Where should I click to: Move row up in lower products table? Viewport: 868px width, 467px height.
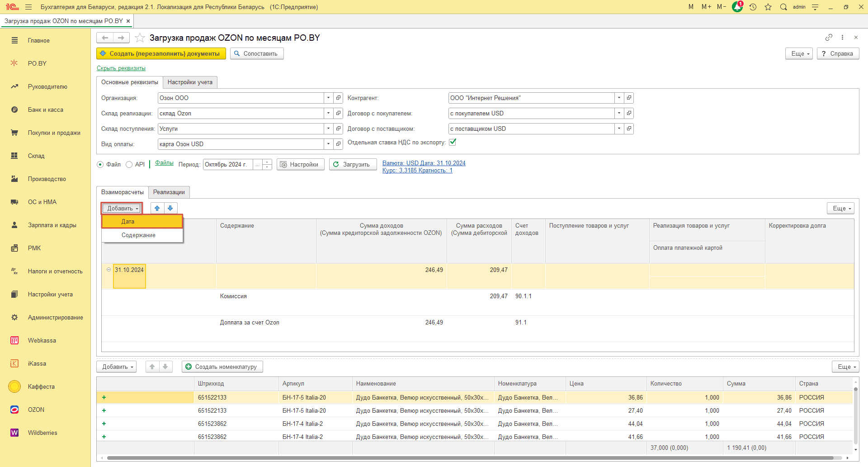[152, 367]
